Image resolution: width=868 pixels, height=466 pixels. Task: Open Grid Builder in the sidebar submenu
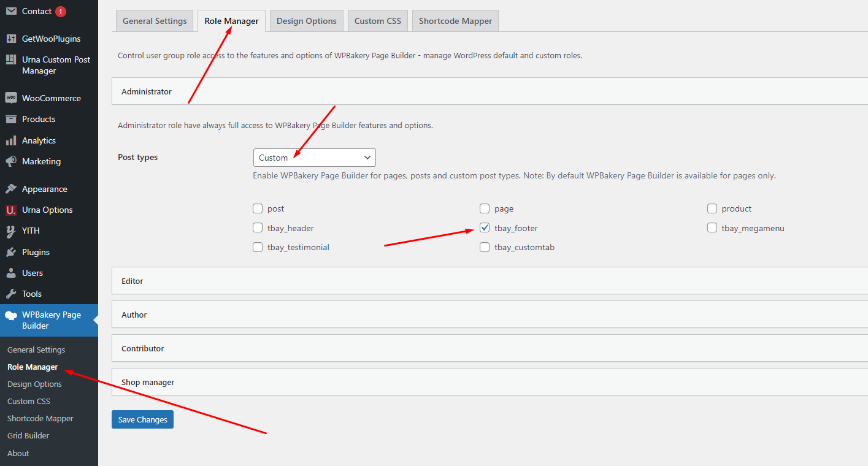28,435
